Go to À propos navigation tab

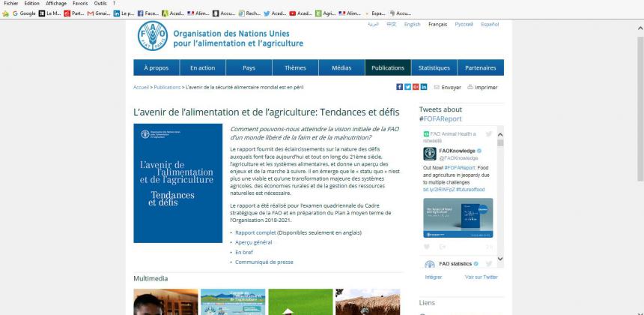(157, 67)
